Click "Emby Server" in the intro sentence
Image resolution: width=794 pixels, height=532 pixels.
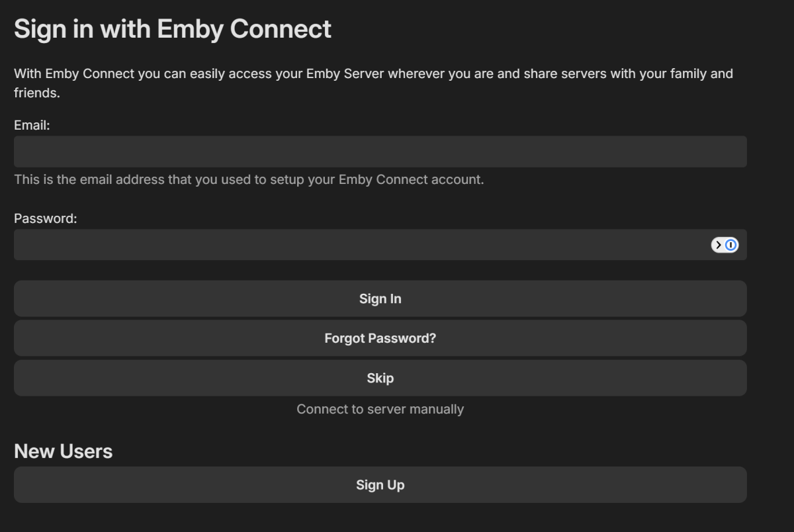tap(345, 73)
